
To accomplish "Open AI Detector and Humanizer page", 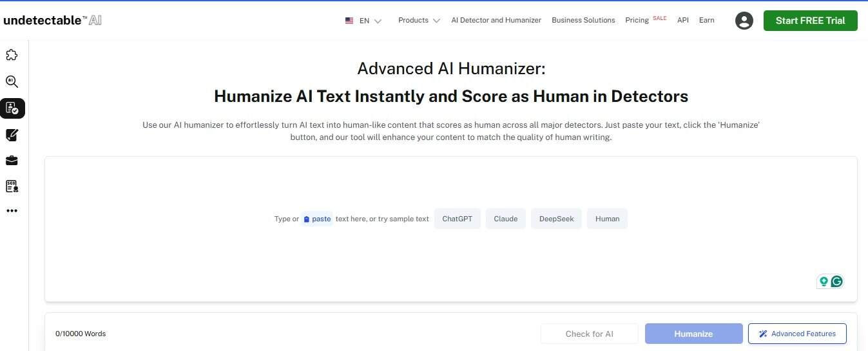I will (x=496, y=21).
